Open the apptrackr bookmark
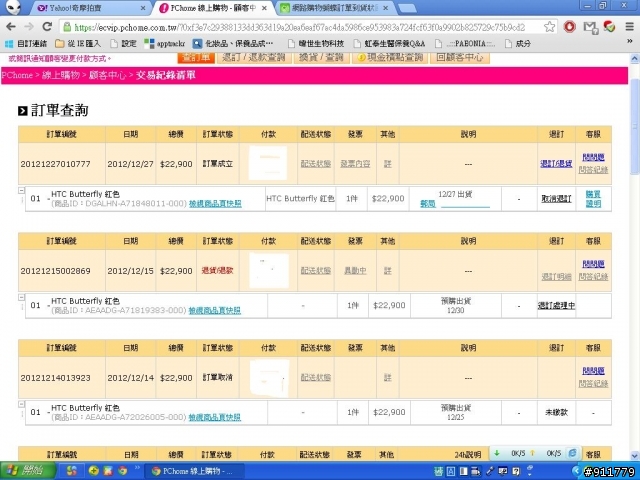The width and height of the screenshot is (640, 480). coord(165,43)
